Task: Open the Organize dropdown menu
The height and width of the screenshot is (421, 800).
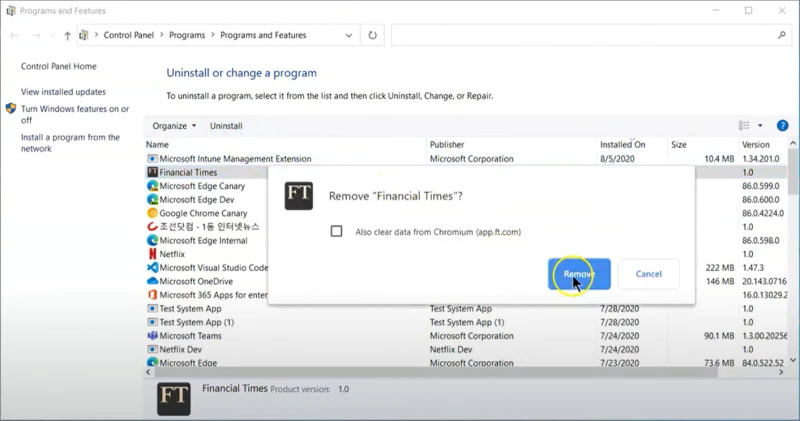Action: coord(174,126)
